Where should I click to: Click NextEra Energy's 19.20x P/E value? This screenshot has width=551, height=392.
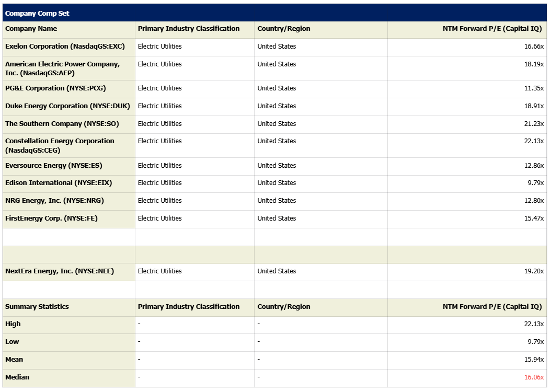click(534, 271)
